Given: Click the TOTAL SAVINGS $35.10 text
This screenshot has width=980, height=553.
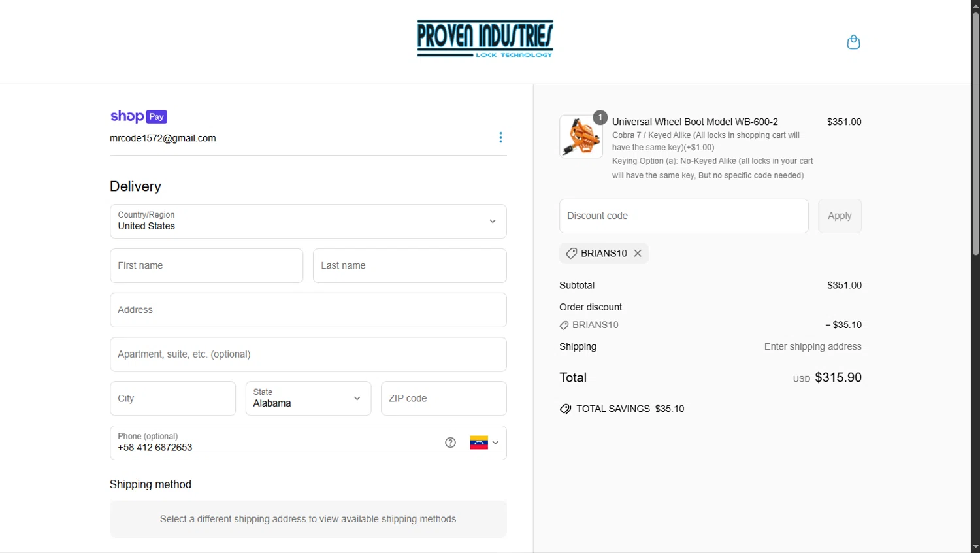Looking at the screenshot, I should [630, 409].
